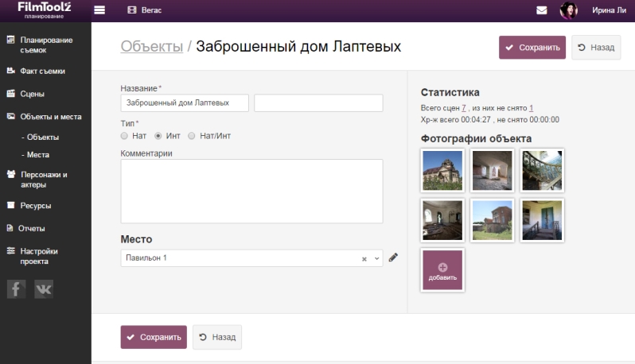Viewport: 635px width, 364px height.
Task: Click the top Назад button
Action: pos(596,48)
